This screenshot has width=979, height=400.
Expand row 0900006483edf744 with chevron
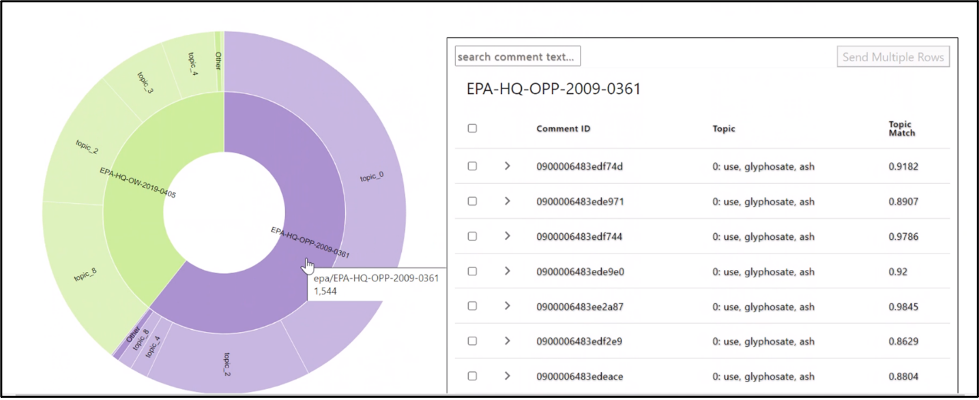point(508,236)
